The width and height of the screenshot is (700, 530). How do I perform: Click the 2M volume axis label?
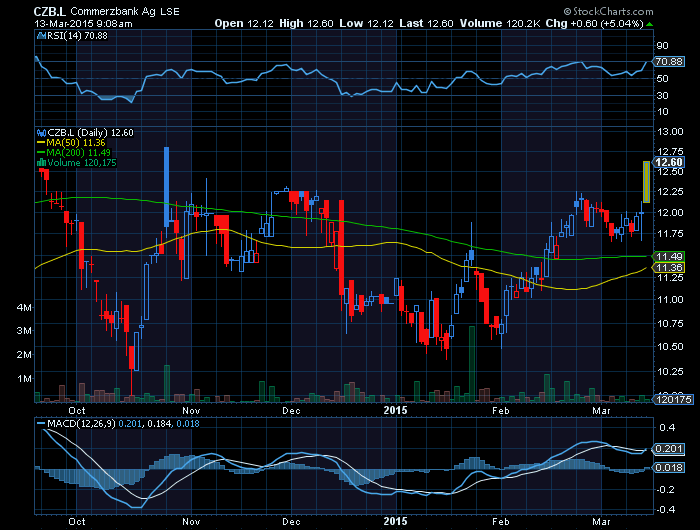25,355
